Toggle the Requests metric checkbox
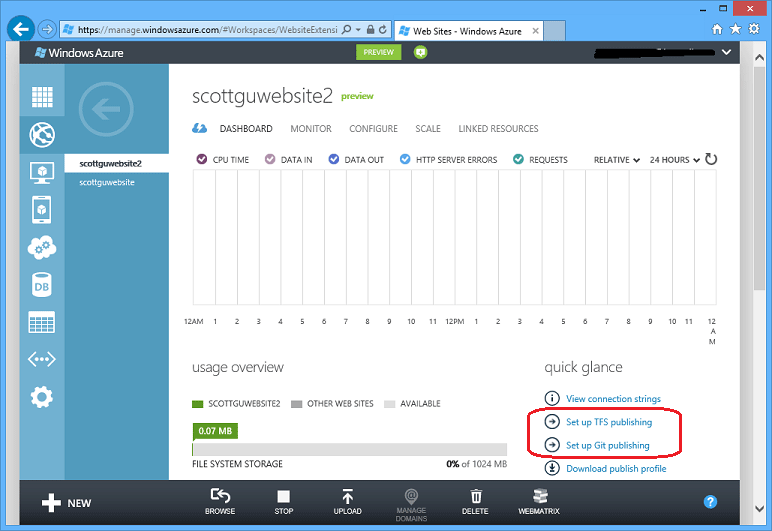The height and width of the screenshot is (531, 772). (x=518, y=159)
